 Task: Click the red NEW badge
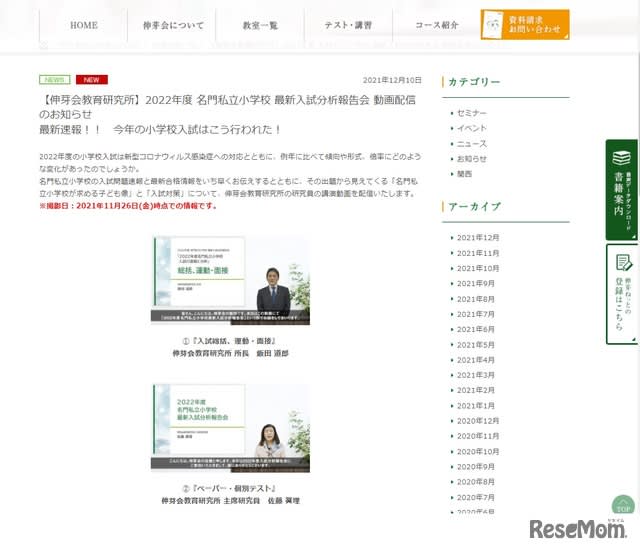(x=92, y=80)
